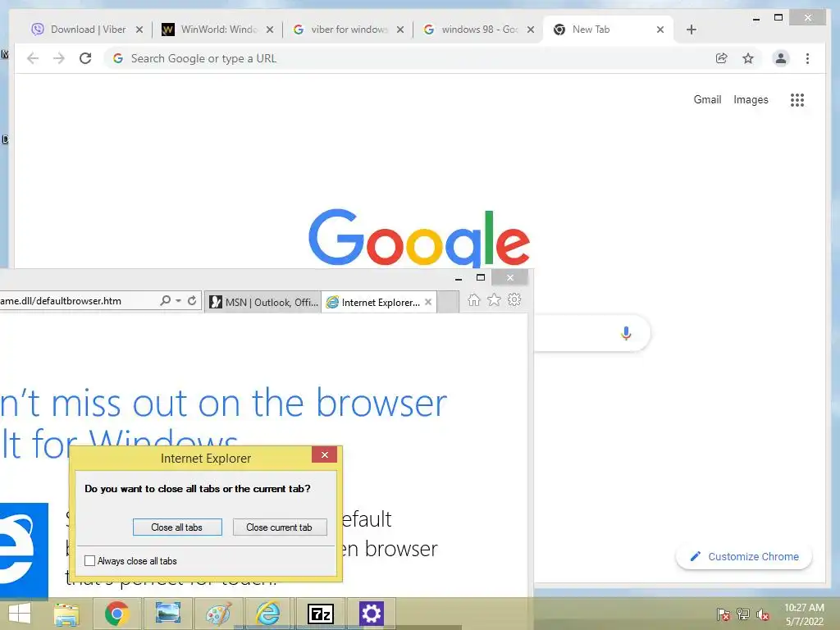Screen dimensions: 840x630
Task: Click Chrome's forward arrow button
Action: pos(59,58)
